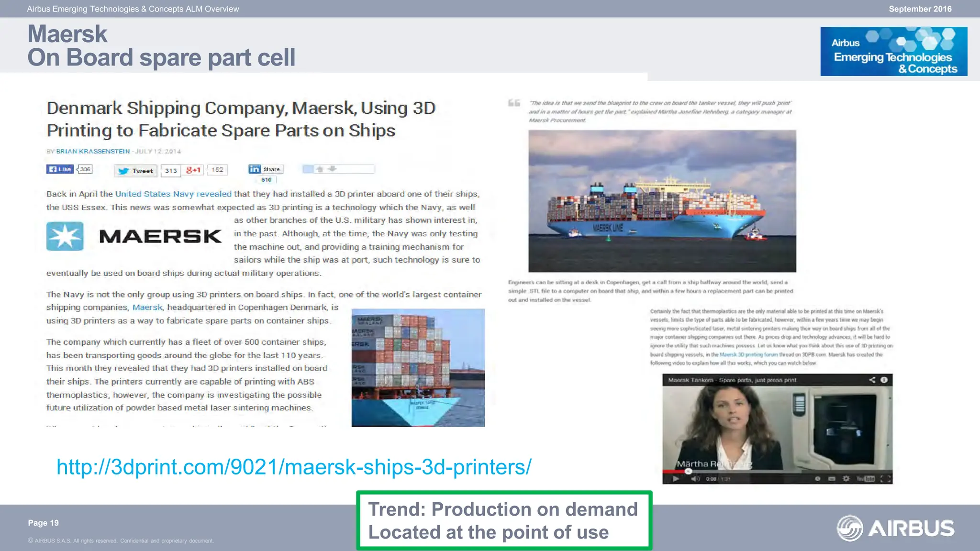Click the Watch Later clock icon
Viewport: 980px width, 551px height.
pyautogui.click(x=817, y=479)
